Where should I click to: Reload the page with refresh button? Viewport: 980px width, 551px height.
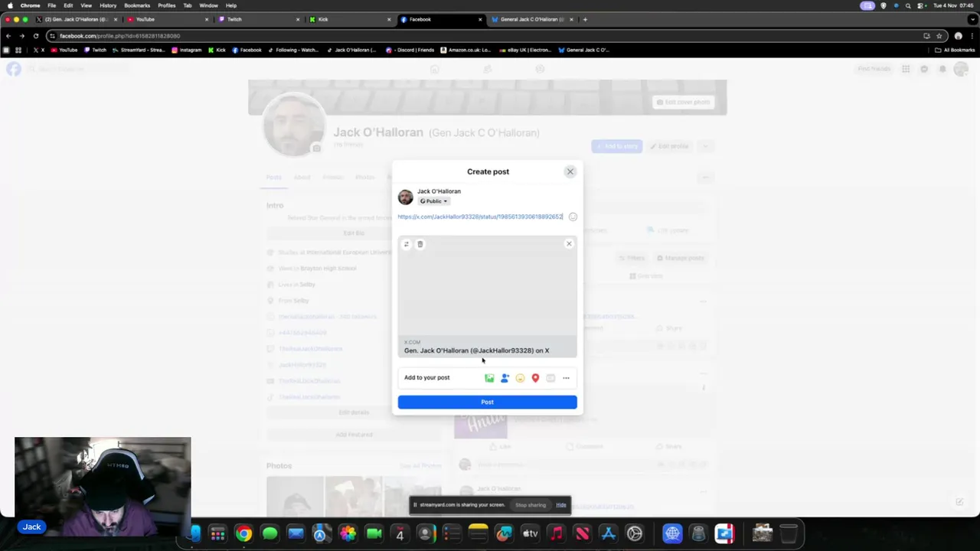click(35, 36)
